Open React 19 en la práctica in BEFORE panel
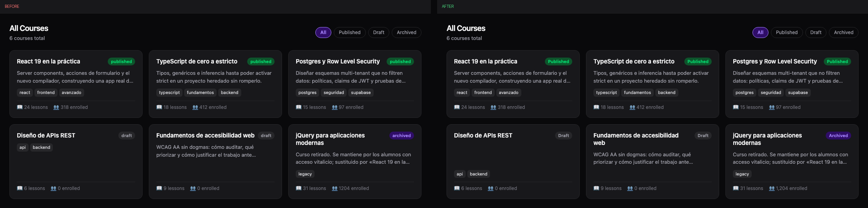The width and height of the screenshot is (868, 208). tap(49, 61)
